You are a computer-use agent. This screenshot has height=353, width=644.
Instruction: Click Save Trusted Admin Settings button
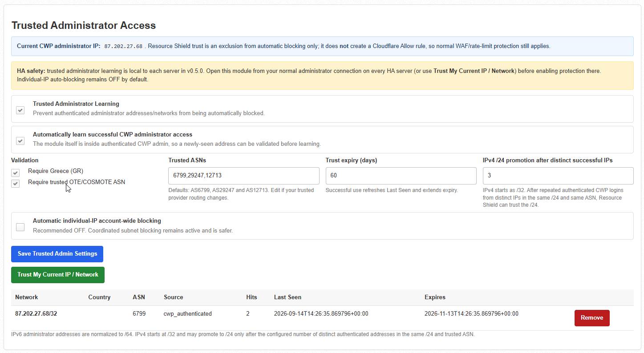(57, 254)
